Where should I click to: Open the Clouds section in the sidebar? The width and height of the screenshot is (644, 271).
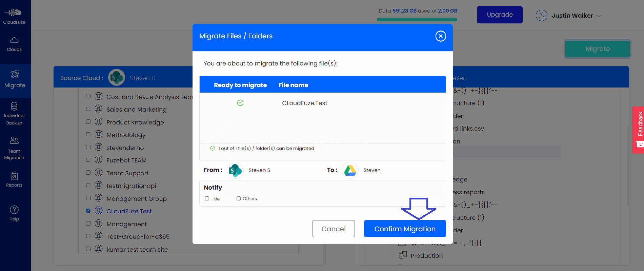click(14, 44)
